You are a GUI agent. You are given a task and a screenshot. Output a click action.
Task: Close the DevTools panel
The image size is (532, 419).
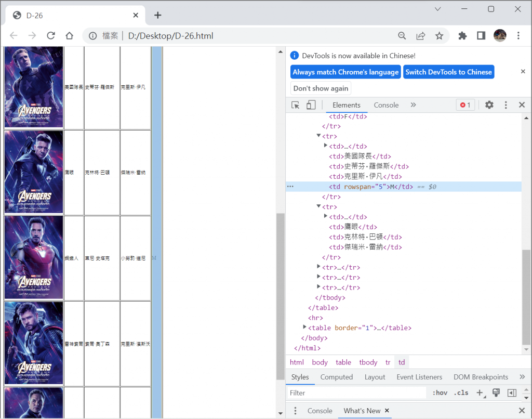click(x=522, y=105)
